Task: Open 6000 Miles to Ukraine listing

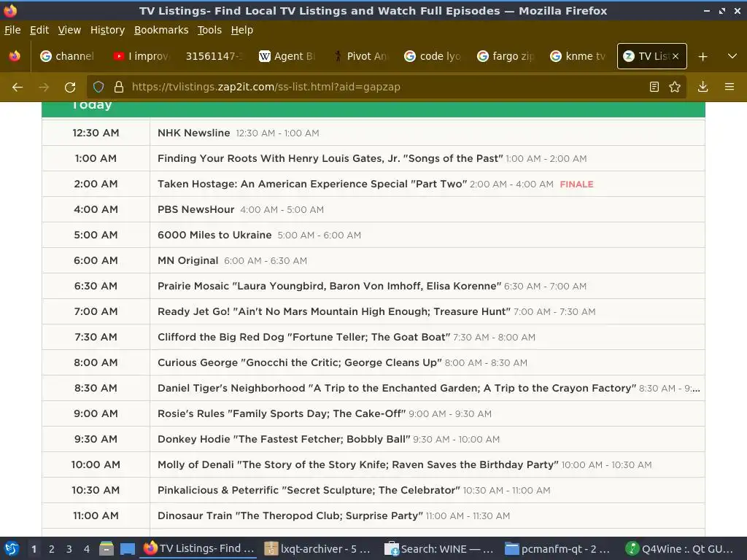Action: (x=214, y=235)
